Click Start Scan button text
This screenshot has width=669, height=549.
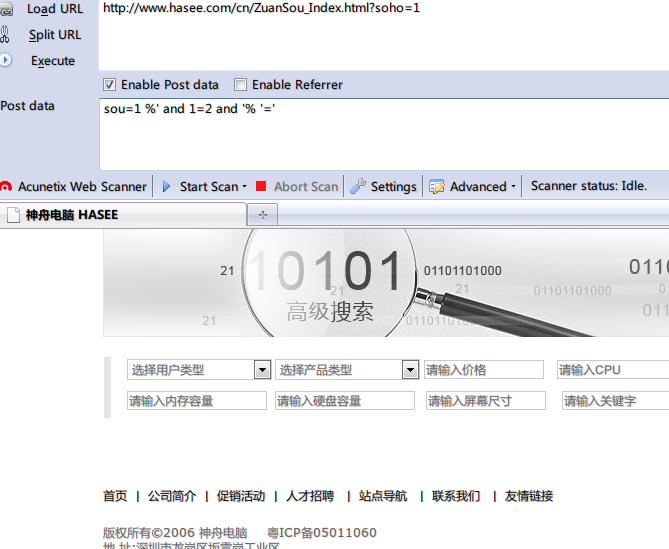209,186
